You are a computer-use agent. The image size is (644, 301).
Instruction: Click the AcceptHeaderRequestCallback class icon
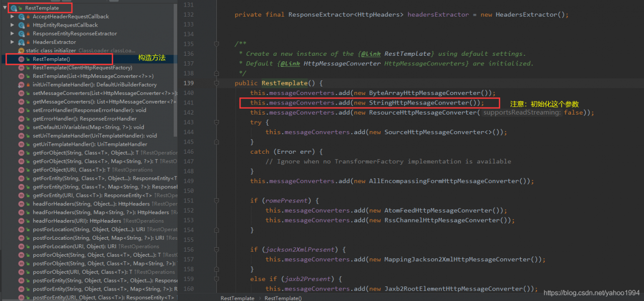pos(21,17)
